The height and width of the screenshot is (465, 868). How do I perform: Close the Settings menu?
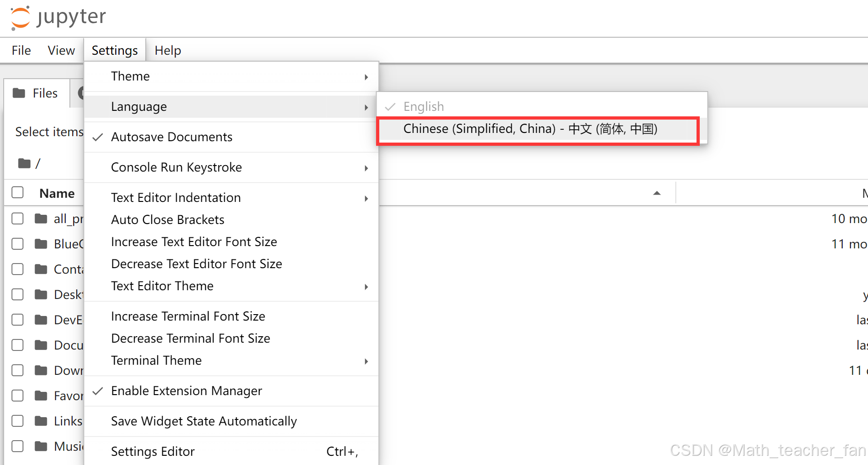tap(114, 50)
